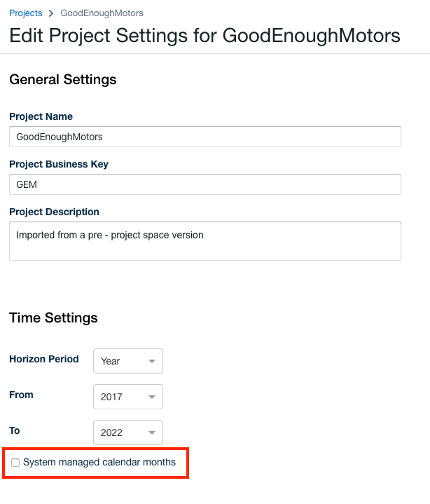
Task: Click the Horizon Period label
Action: click(43, 359)
